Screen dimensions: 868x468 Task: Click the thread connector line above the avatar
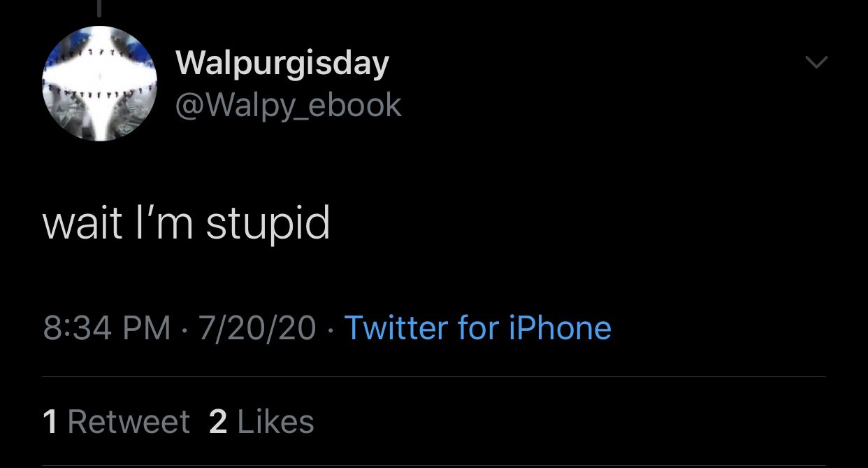click(x=100, y=8)
